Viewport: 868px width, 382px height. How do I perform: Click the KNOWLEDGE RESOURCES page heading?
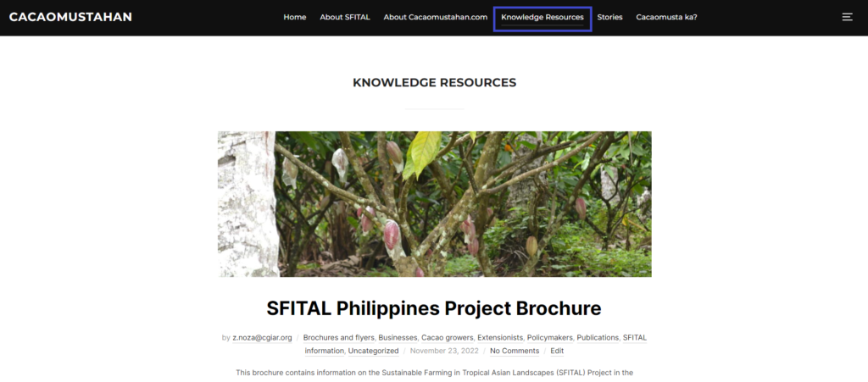[435, 82]
